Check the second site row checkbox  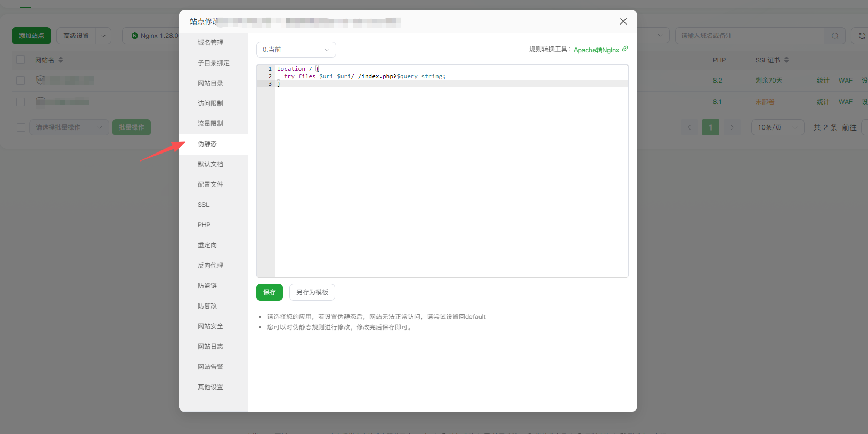coord(20,102)
